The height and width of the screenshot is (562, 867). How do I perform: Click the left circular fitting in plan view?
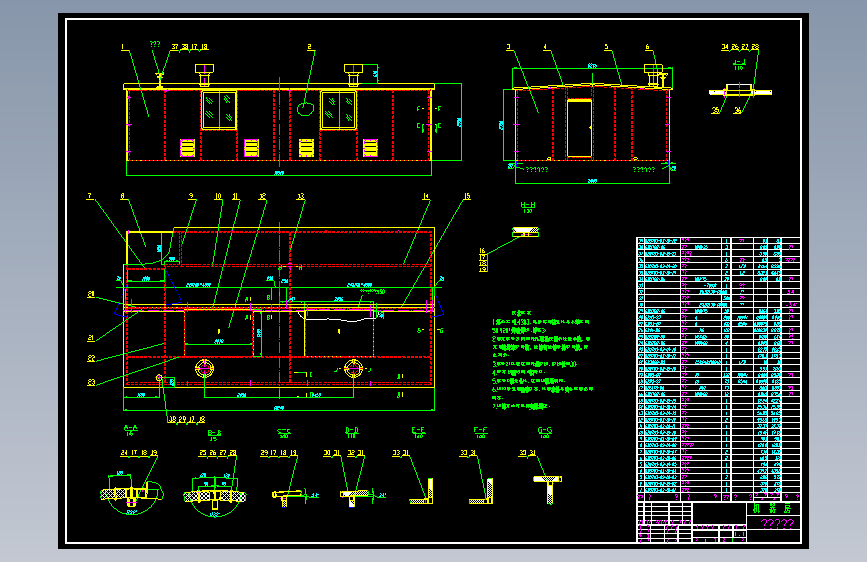click(205, 368)
